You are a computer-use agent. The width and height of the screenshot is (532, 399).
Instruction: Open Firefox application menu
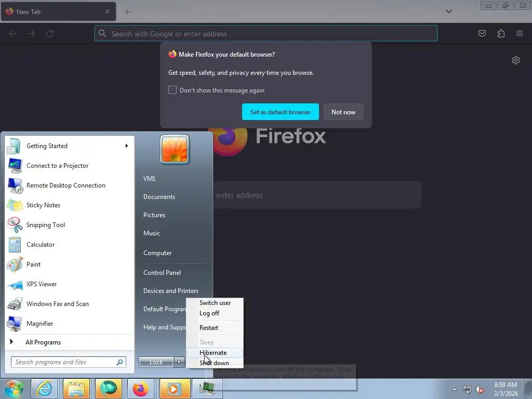[520, 33]
